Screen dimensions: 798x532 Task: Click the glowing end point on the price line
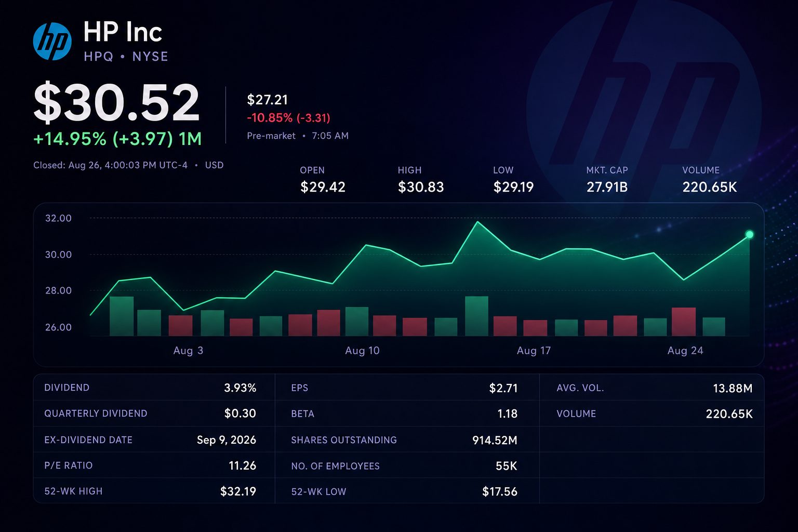coord(749,235)
